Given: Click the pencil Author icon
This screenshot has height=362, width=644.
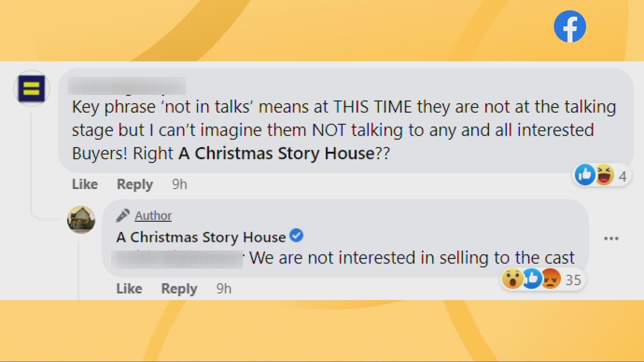Looking at the screenshot, I should point(123,216).
